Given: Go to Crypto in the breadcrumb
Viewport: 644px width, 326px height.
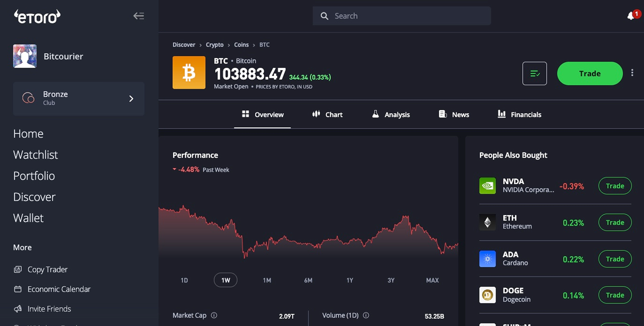Looking at the screenshot, I should (215, 45).
